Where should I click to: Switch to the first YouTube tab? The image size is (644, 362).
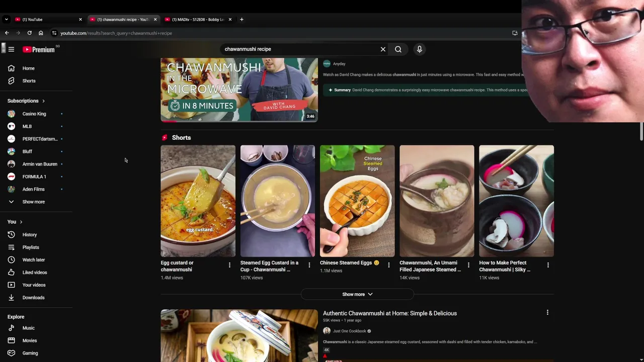pyautogui.click(x=48, y=20)
